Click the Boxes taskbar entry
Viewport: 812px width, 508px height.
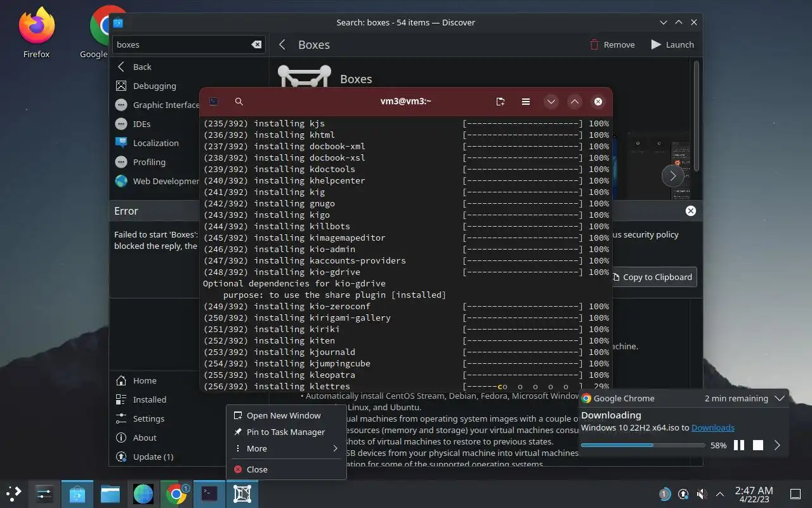pos(242,493)
